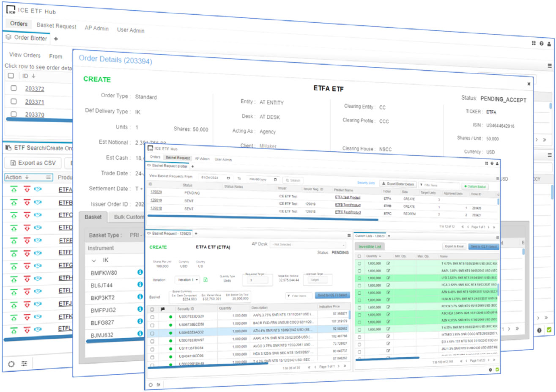Click the green create arrow for ETFA
556x392 pixels.
(14, 190)
